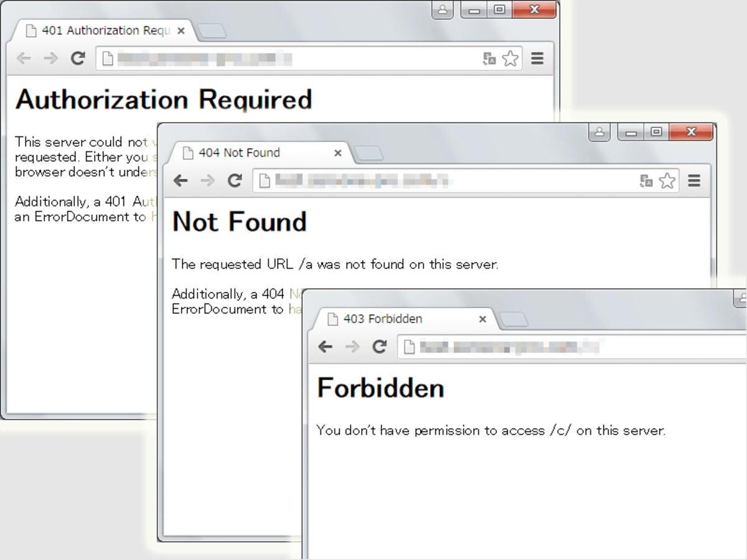Go back in the 404 Not Found window
Image resolution: width=747 pixels, height=560 pixels.
[181, 180]
